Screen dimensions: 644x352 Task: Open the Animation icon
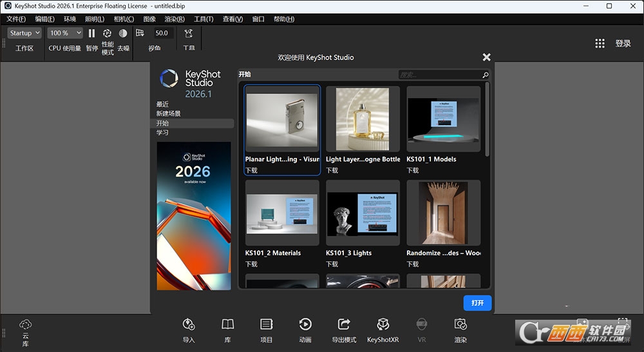click(x=305, y=324)
